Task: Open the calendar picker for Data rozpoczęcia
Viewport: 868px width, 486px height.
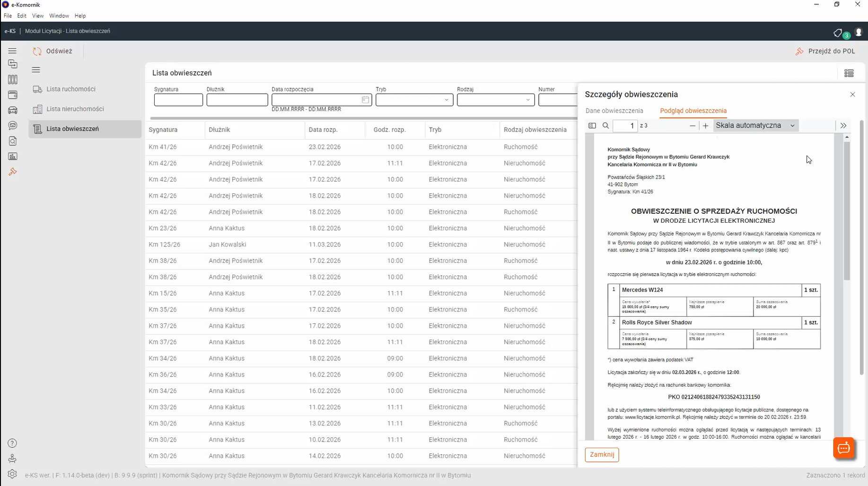Action: (x=365, y=100)
